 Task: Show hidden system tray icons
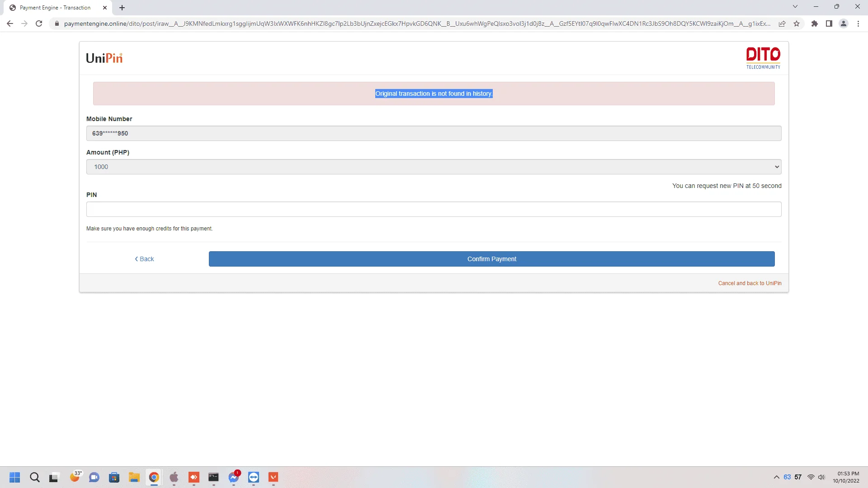point(777,477)
